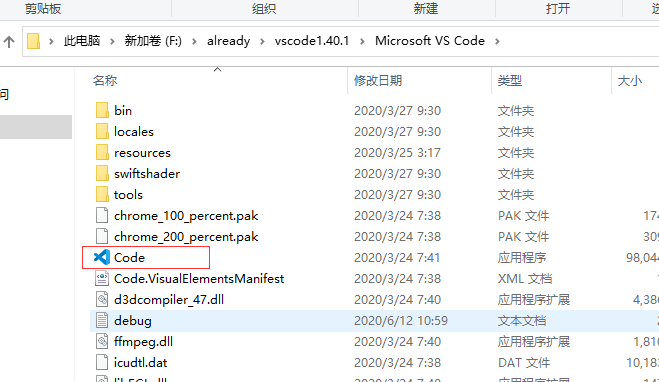Sort by 名称 column header
The height and width of the screenshot is (382, 659).
tap(105, 80)
